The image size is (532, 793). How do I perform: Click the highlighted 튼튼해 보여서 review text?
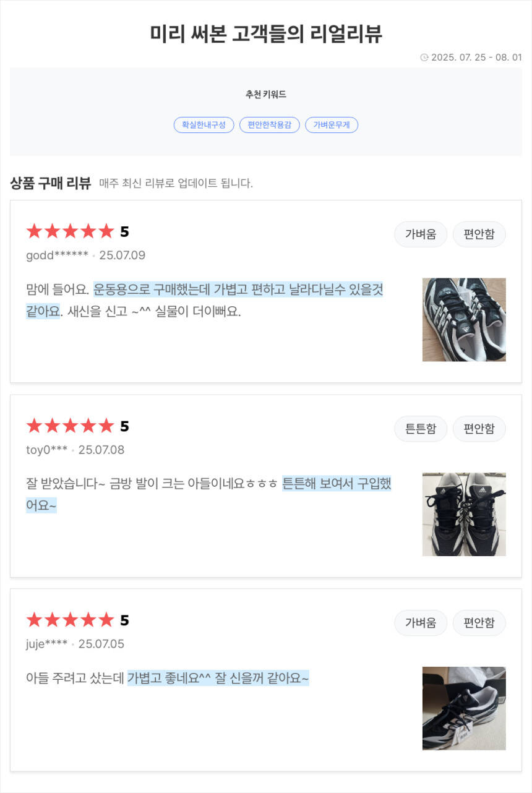(337, 484)
